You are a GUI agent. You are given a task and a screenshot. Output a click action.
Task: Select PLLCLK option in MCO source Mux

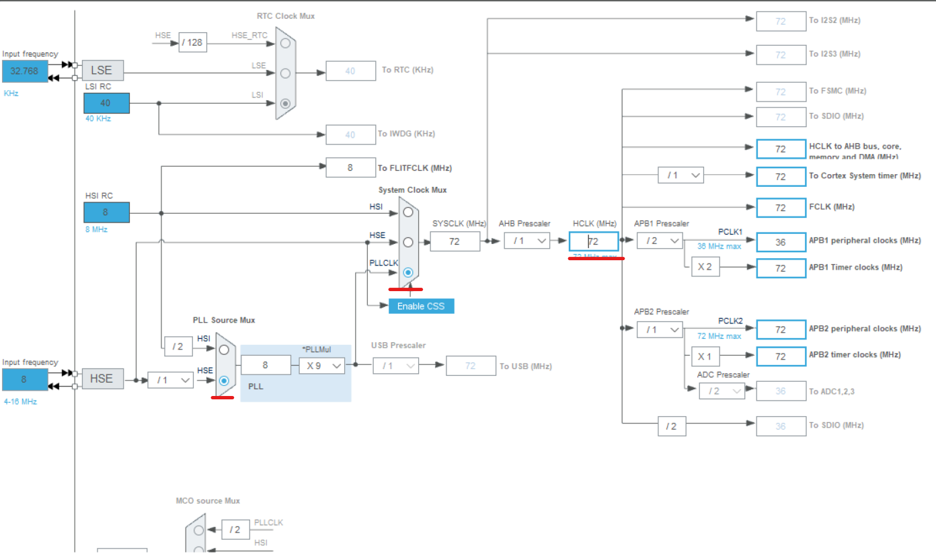pyautogui.click(x=198, y=530)
